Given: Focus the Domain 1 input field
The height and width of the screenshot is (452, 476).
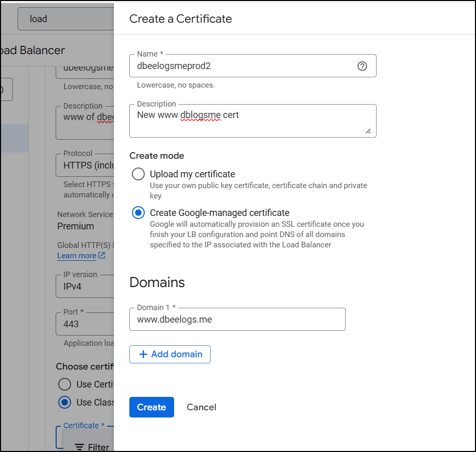Looking at the screenshot, I should pos(237,320).
